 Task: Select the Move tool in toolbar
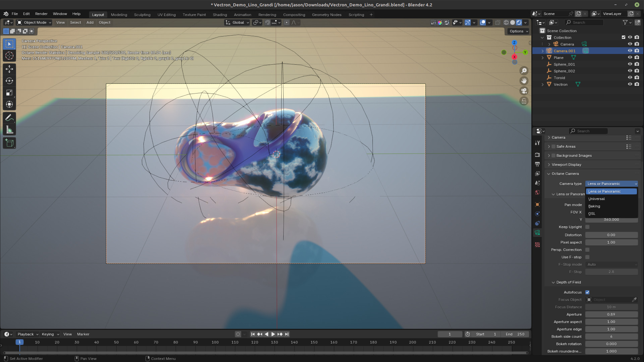pos(9,69)
